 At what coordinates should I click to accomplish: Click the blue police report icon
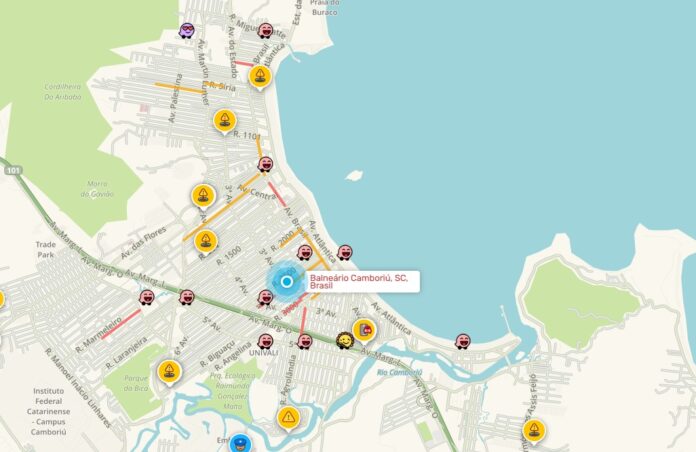pyautogui.click(x=241, y=444)
